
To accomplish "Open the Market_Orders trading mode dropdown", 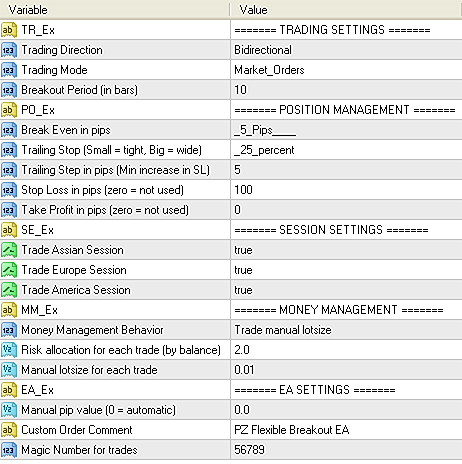I will (346, 70).
